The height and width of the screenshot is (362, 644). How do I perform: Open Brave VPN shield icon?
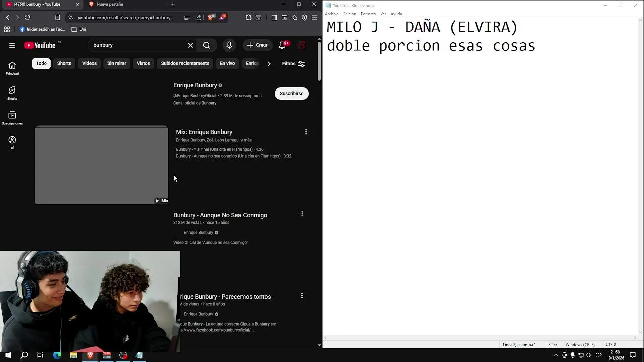coord(304,17)
